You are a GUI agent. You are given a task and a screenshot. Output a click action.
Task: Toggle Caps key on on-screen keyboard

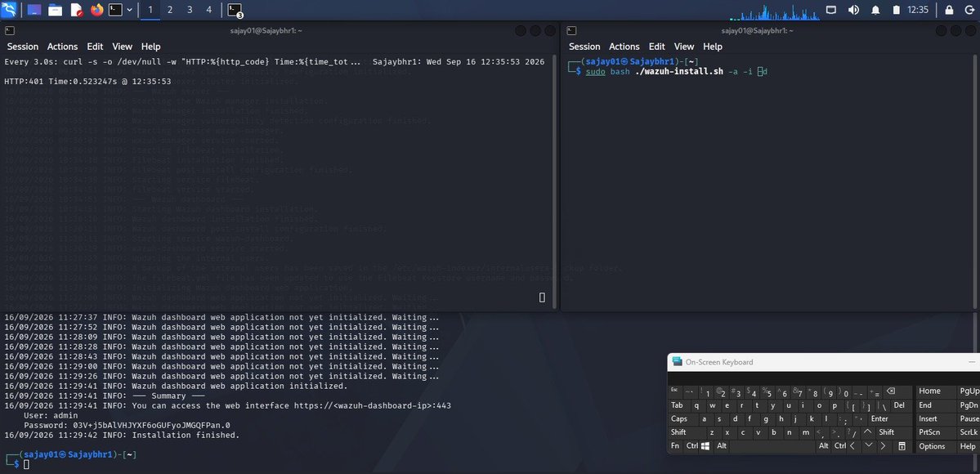pos(678,419)
